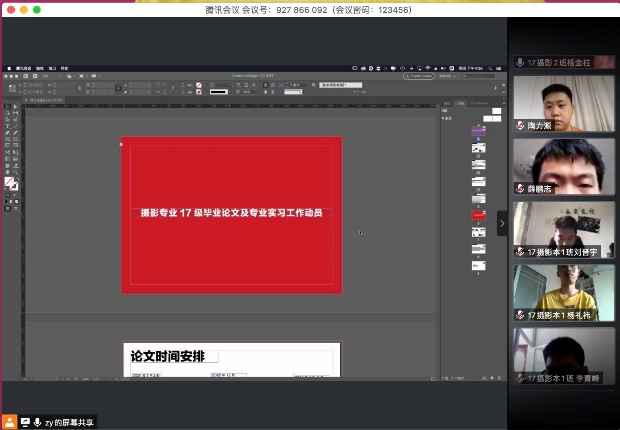Select participant 薛鹏杰 video tile
Screen dimensions: 620x430
[563, 165]
